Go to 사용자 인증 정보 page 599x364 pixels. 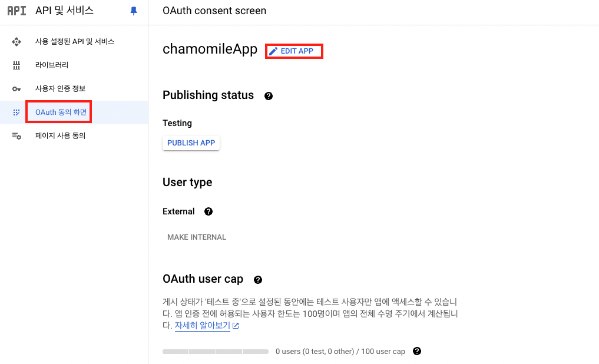pos(60,89)
